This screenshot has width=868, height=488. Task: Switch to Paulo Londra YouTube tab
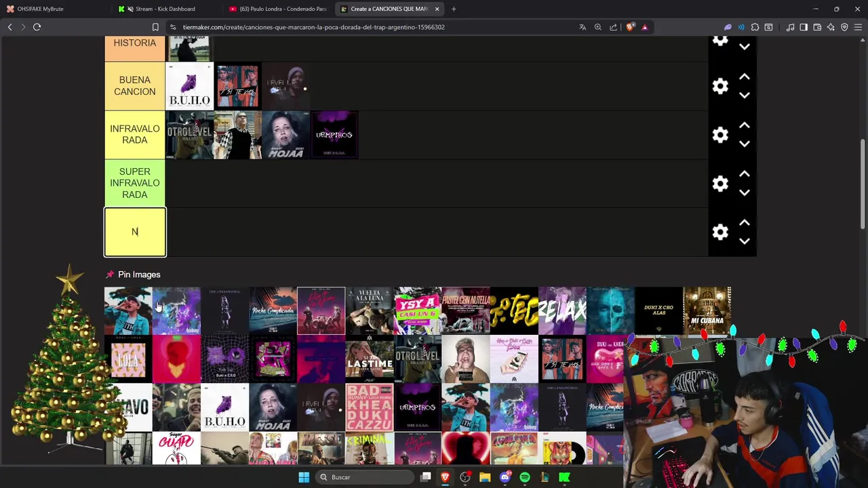[278, 9]
